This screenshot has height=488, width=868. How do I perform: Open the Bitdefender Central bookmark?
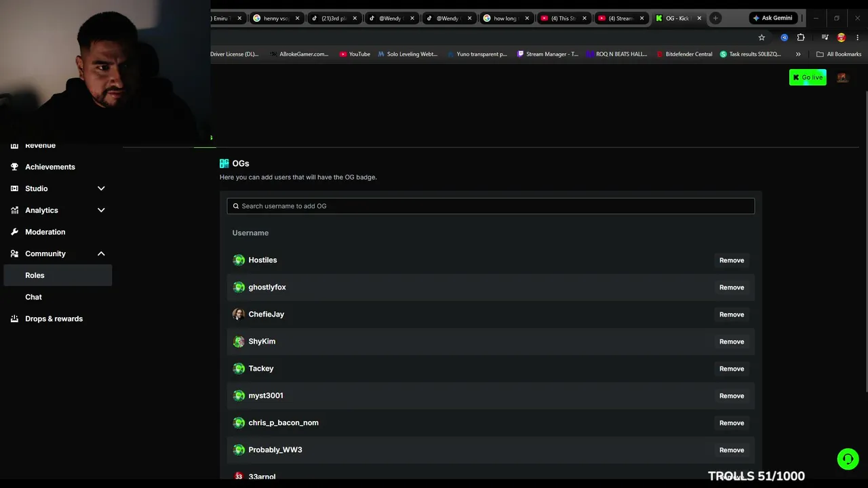(684, 54)
